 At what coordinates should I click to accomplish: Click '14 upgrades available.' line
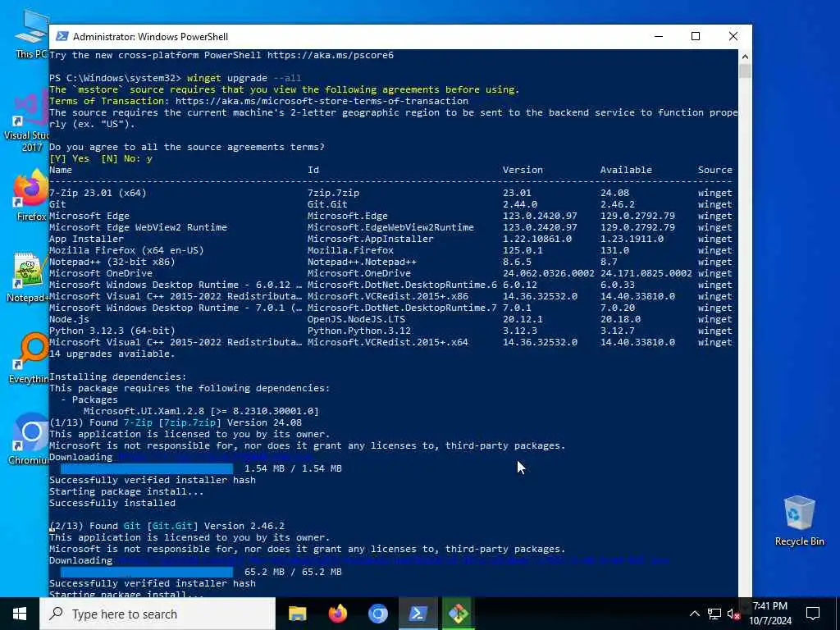[112, 354]
